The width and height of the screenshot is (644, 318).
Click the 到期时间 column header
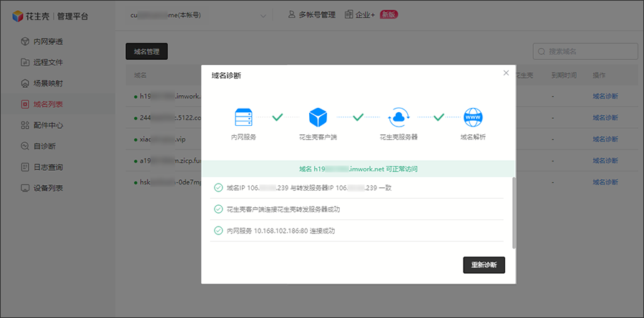(x=564, y=76)
